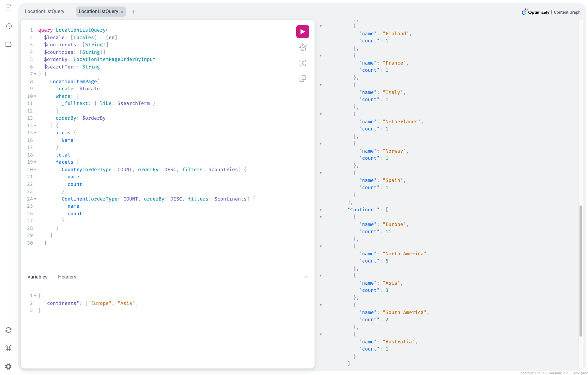Open the settings gear dialog

click(8, 367)
